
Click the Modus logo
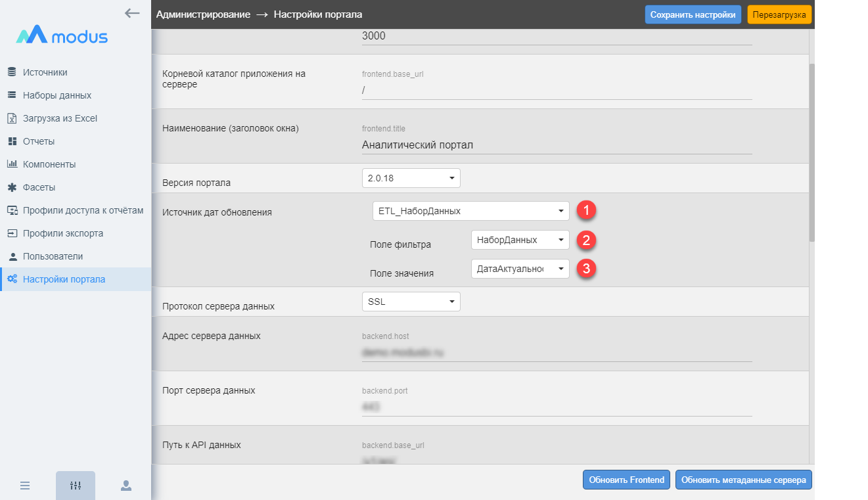62,36
